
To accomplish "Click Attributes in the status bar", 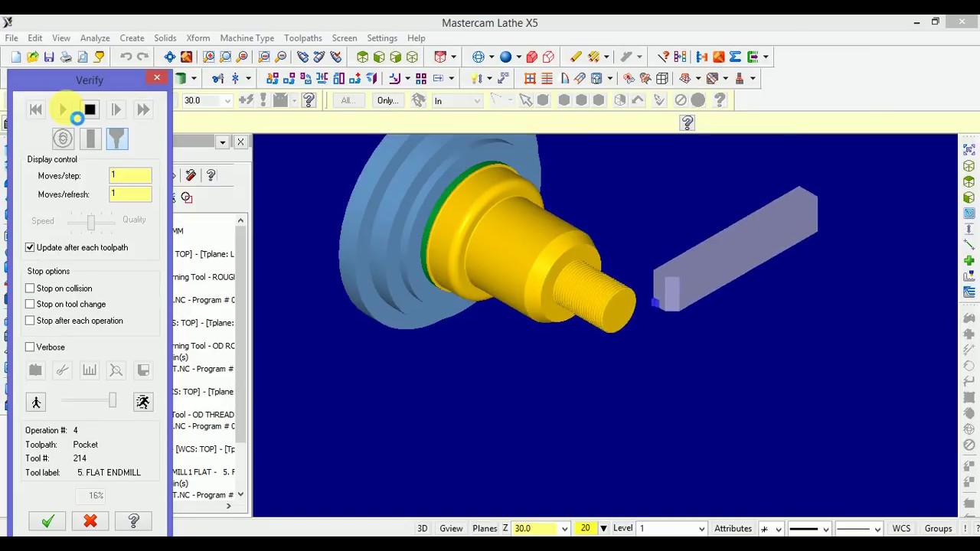I will point(733,529).
